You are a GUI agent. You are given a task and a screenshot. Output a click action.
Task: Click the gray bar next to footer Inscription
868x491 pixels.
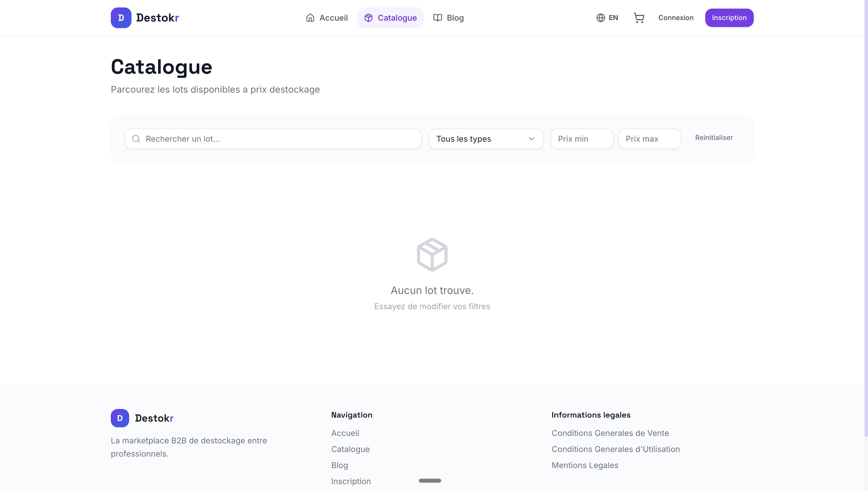point(429,480)
